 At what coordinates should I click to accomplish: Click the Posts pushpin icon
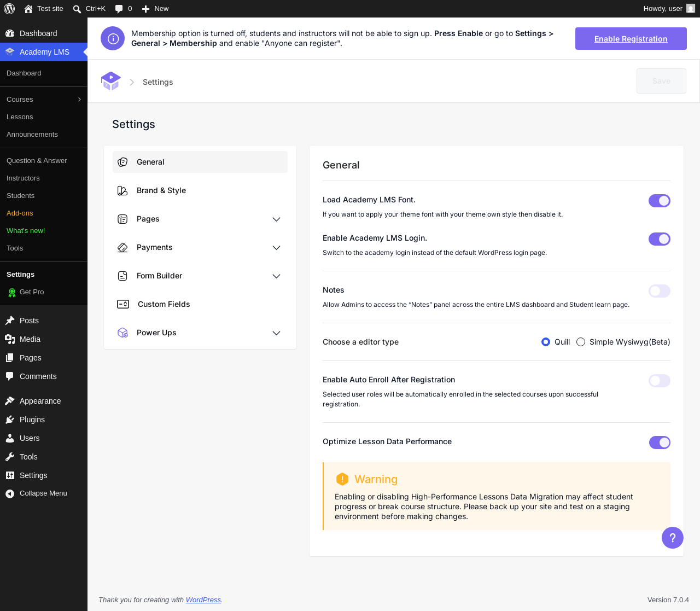pos(10,321)
